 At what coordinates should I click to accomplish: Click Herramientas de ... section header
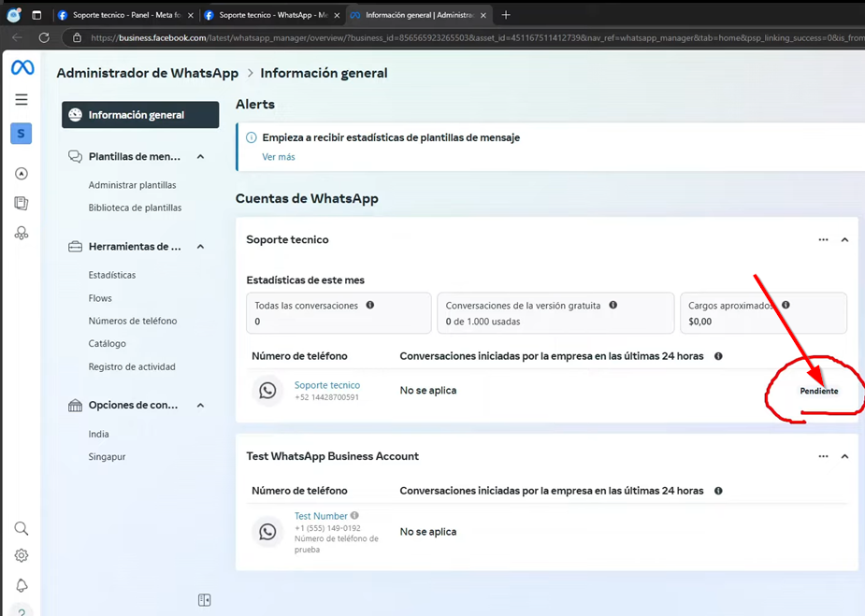point(135,247)
